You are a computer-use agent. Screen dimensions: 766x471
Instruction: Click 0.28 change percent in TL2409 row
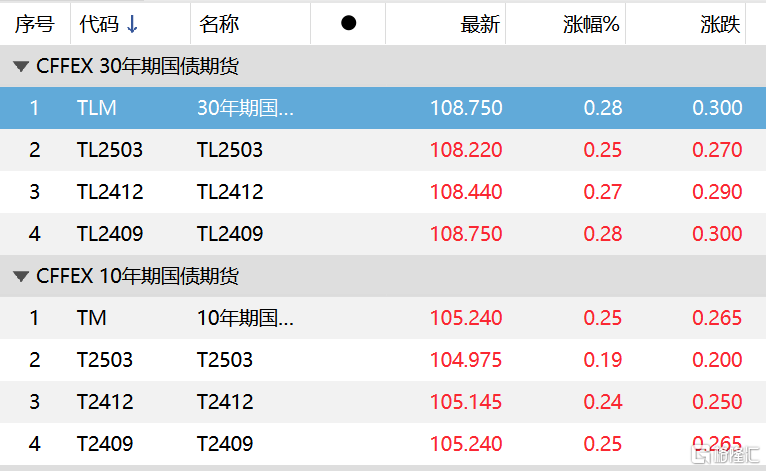pos(603,234)
